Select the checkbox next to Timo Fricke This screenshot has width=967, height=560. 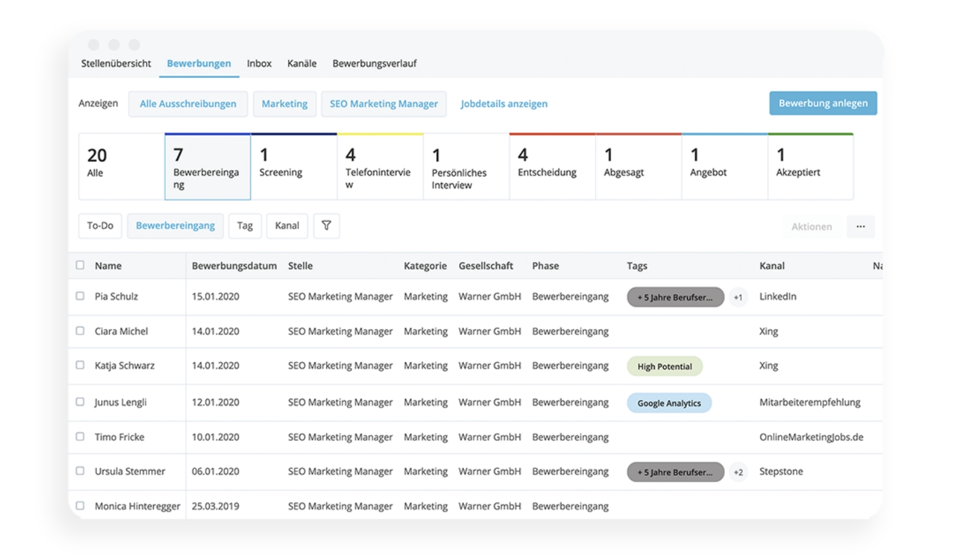(x=80, y=437)
